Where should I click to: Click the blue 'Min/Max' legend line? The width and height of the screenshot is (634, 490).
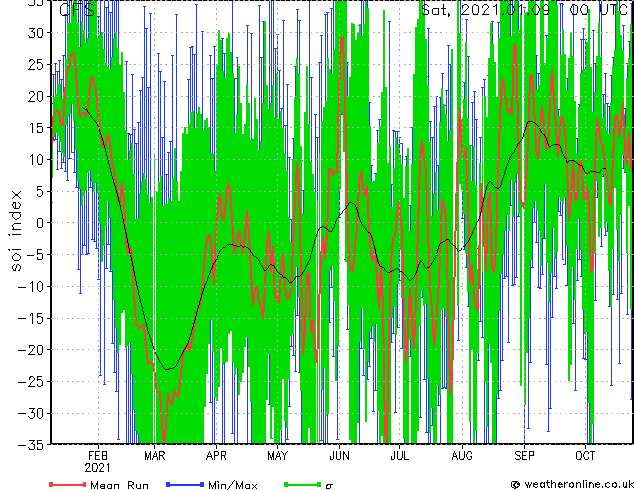coord(185,484)
